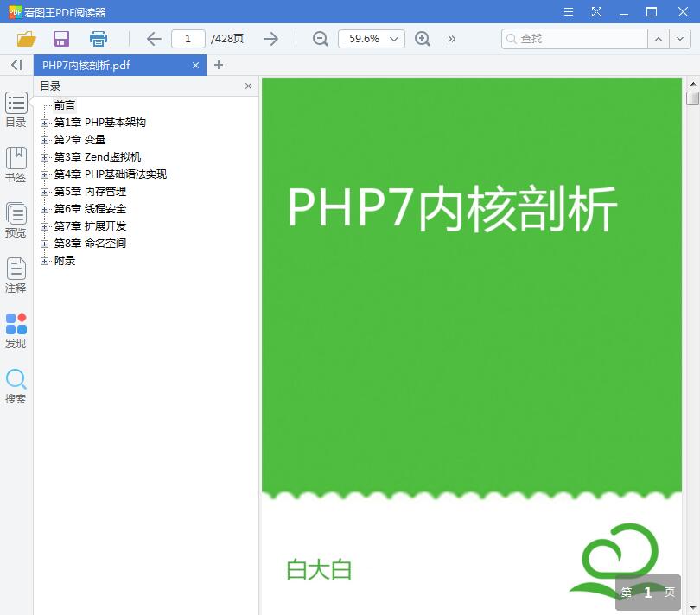This screenshot has height=615, width=700.
Task: Open a new tab with plus button
Action: tap(220, 65)
